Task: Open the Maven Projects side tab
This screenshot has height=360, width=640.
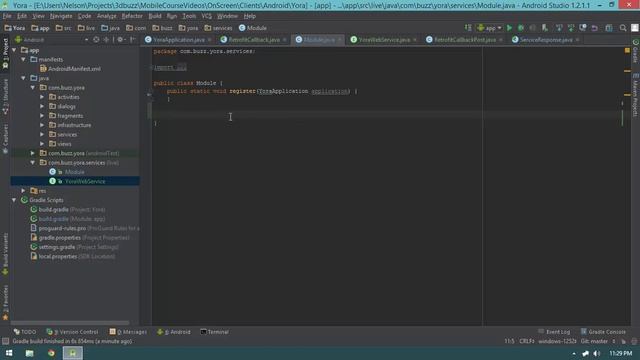Action: 636,96
